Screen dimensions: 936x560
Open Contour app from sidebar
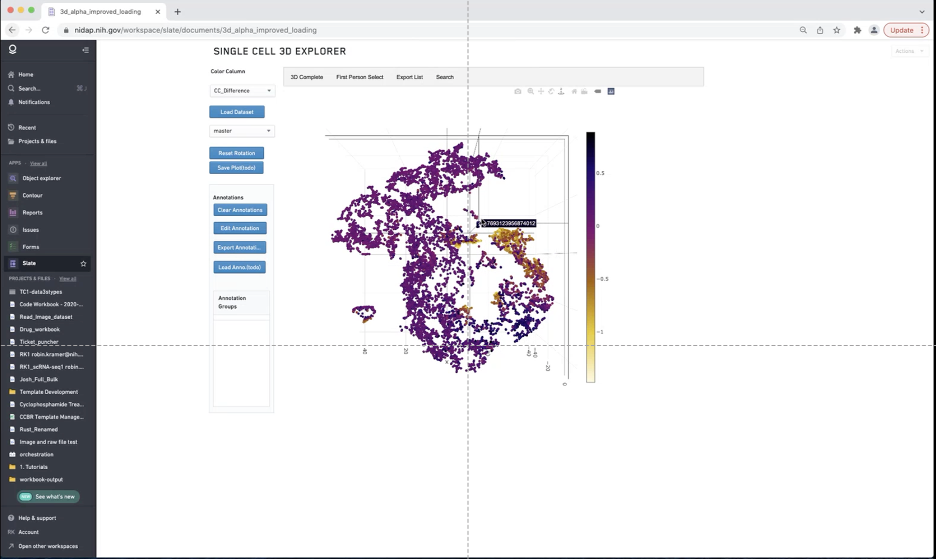click(32, 195)
